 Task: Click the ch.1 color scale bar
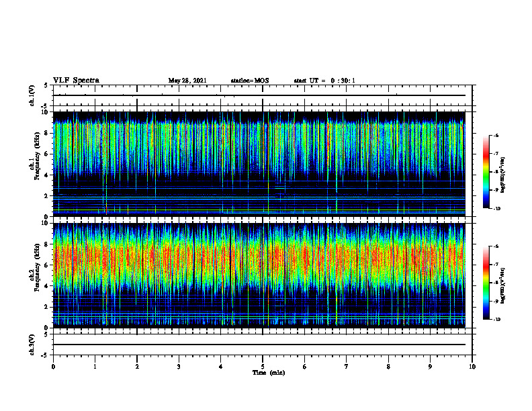[x=486, y=172]
